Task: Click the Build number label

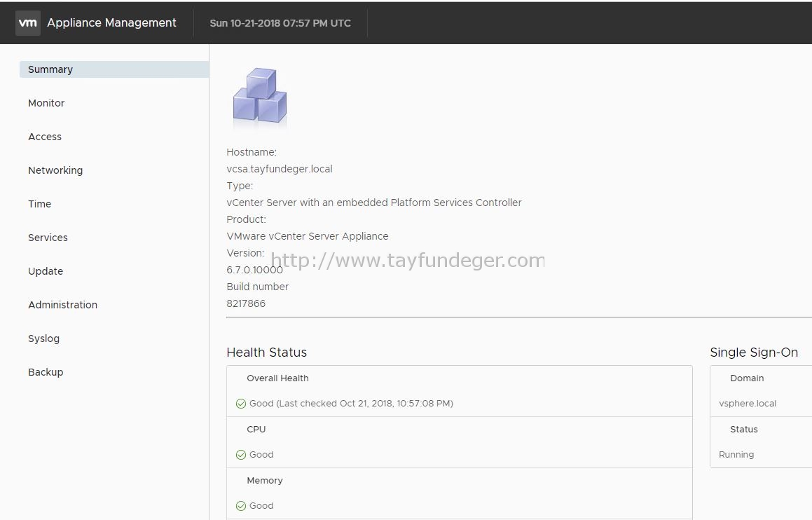Action: (x=257, y=287)
